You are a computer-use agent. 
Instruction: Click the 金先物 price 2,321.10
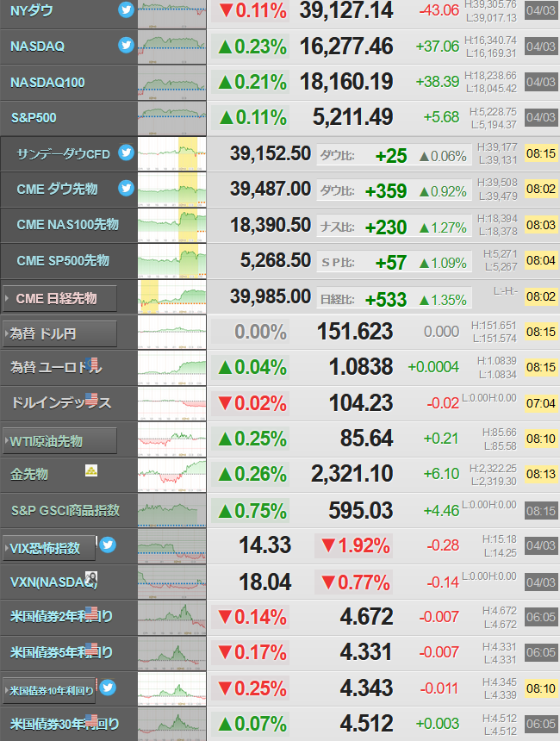[352, 474]
